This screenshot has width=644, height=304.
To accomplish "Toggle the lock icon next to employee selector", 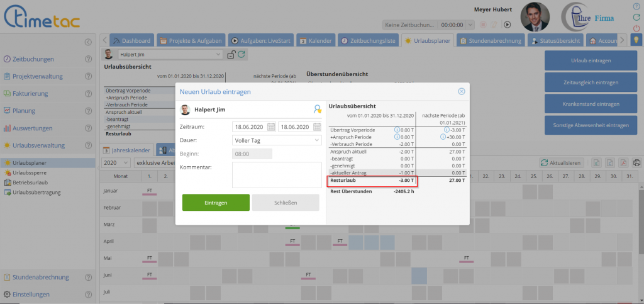I will tap(231, 55).
